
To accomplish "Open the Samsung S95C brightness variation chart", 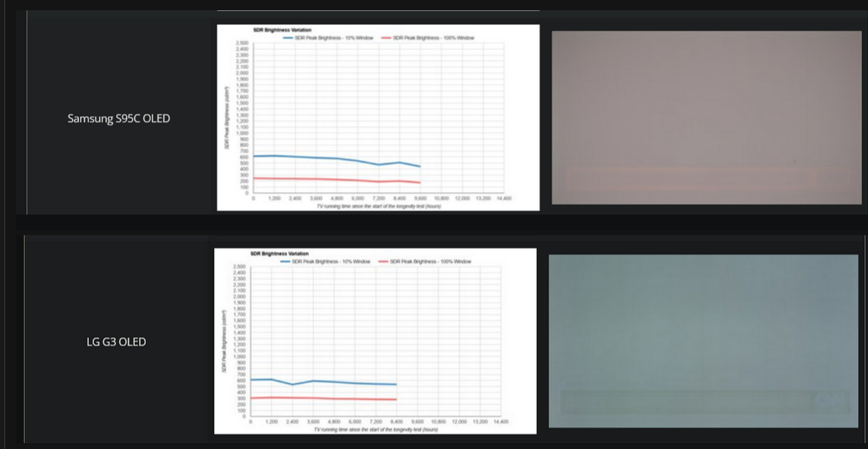I will 378,118.
